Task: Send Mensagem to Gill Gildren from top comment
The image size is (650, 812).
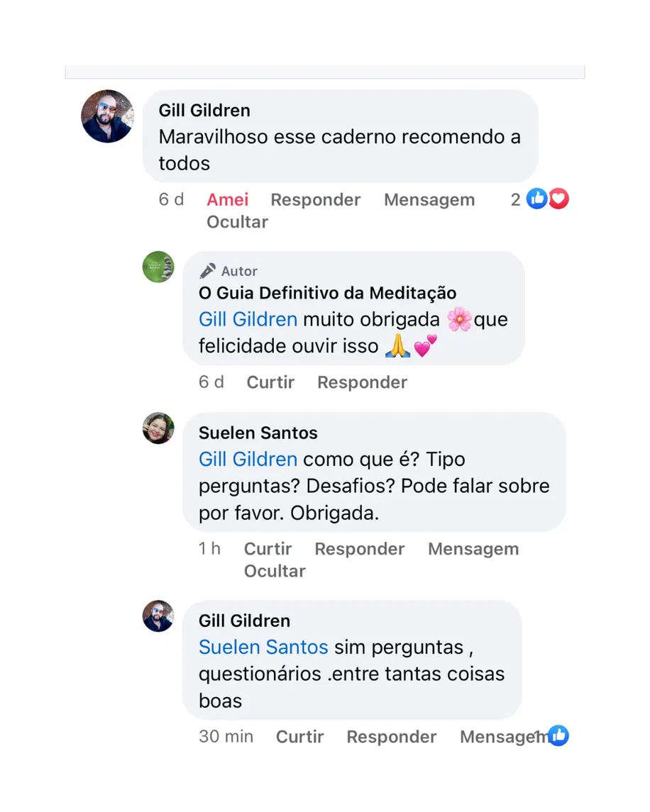Action: click(x=429, y=199)
